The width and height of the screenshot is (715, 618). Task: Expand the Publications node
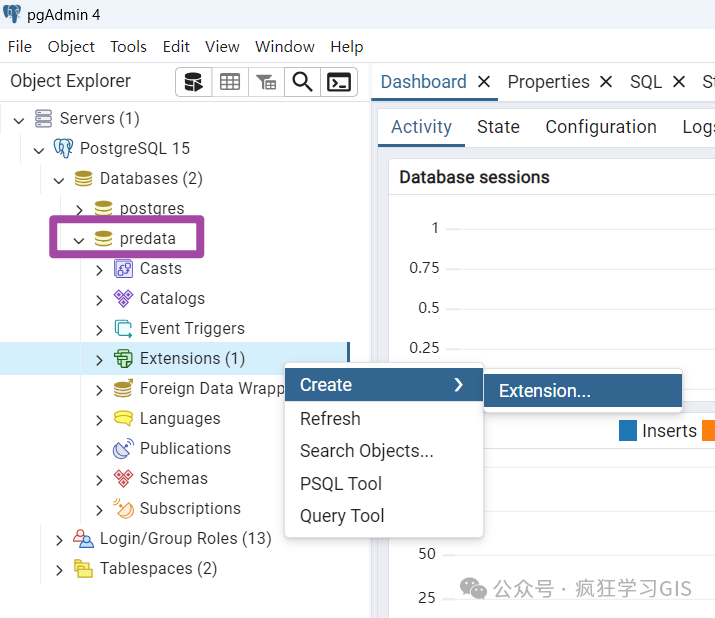[x=99, y=451]
